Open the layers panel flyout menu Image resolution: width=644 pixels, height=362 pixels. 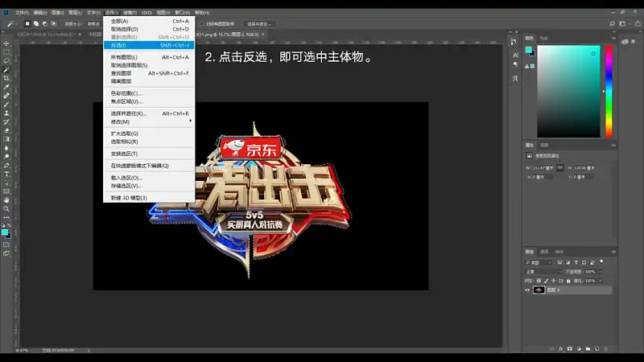(613, 252)
